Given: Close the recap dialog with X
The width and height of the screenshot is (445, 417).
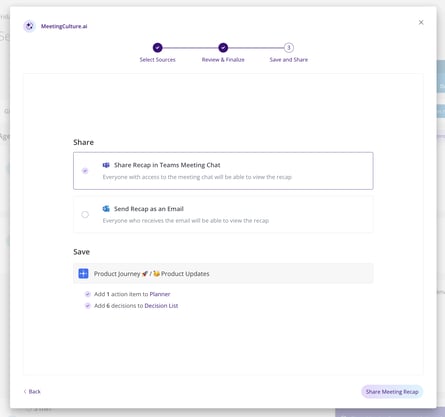Looking at the screenshot, I should coord(421,22).
